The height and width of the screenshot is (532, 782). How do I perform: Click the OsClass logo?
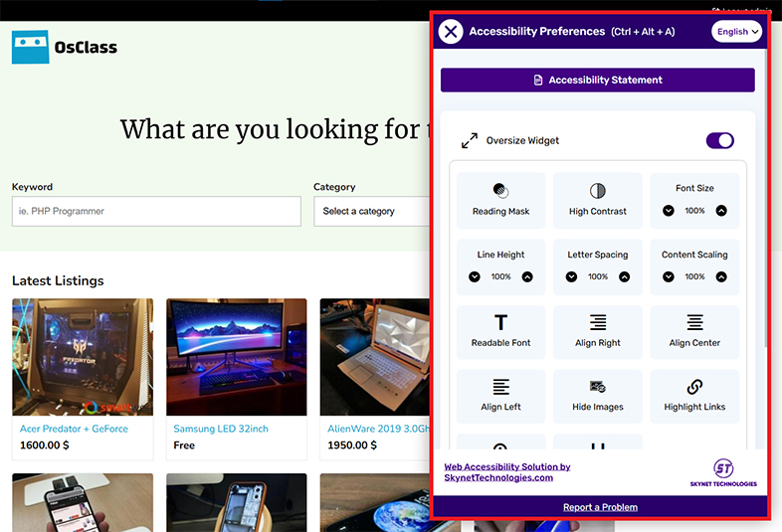[x=65, y=47]
